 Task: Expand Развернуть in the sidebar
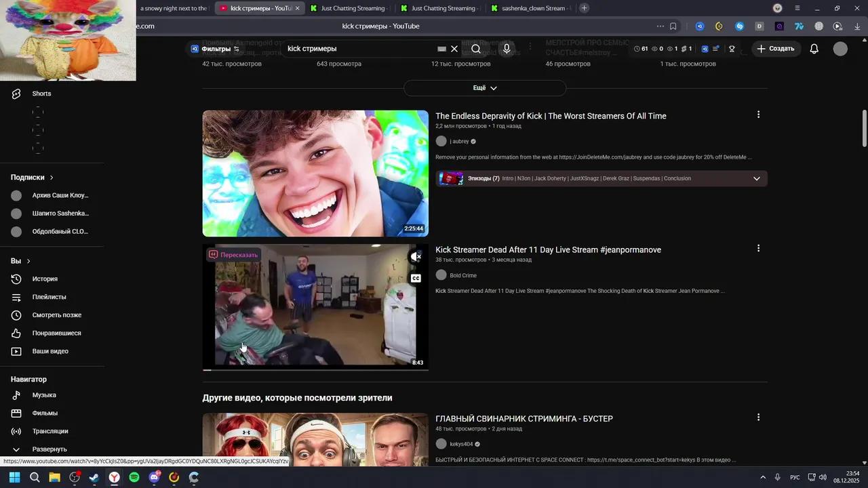point(50,449)
